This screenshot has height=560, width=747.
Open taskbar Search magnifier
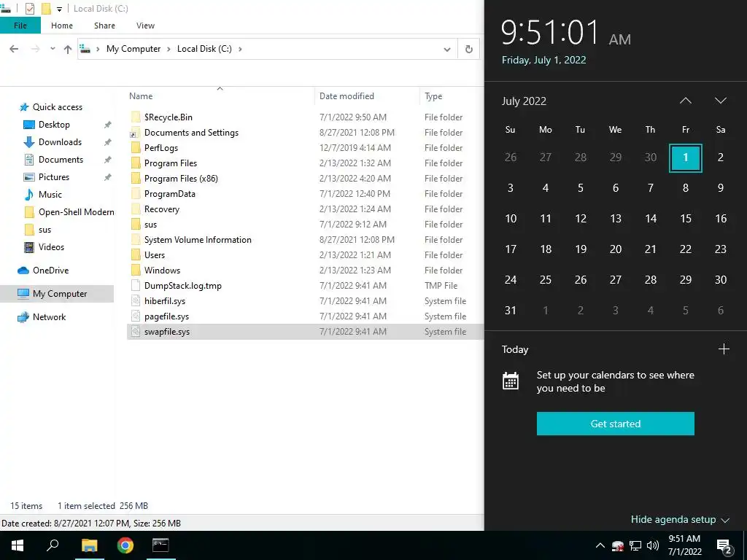[53, 545]
